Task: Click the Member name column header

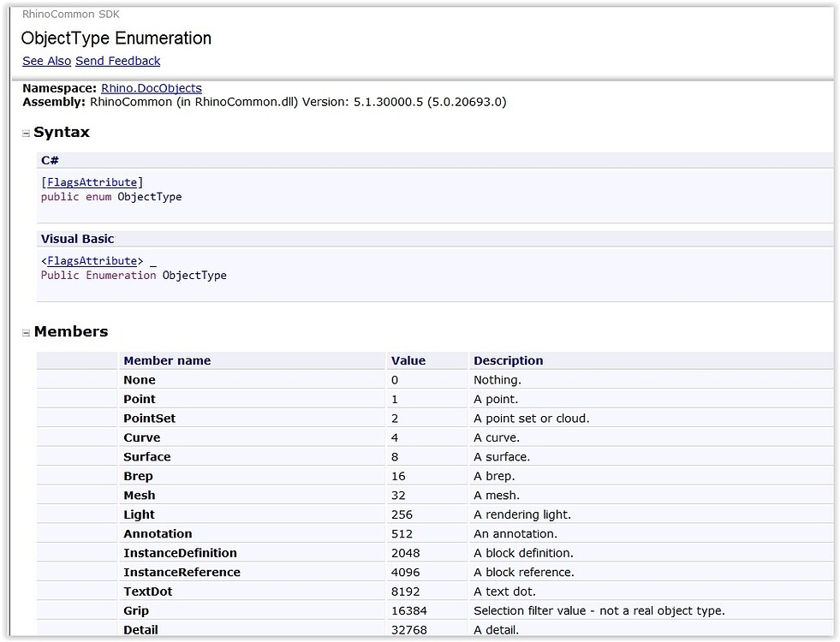Action: pyautogui.click(x=167, y=360)
